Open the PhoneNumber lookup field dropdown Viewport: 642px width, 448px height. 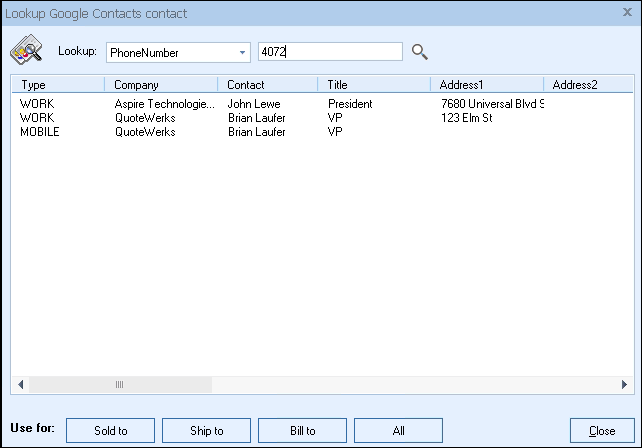tap(242, 53)
